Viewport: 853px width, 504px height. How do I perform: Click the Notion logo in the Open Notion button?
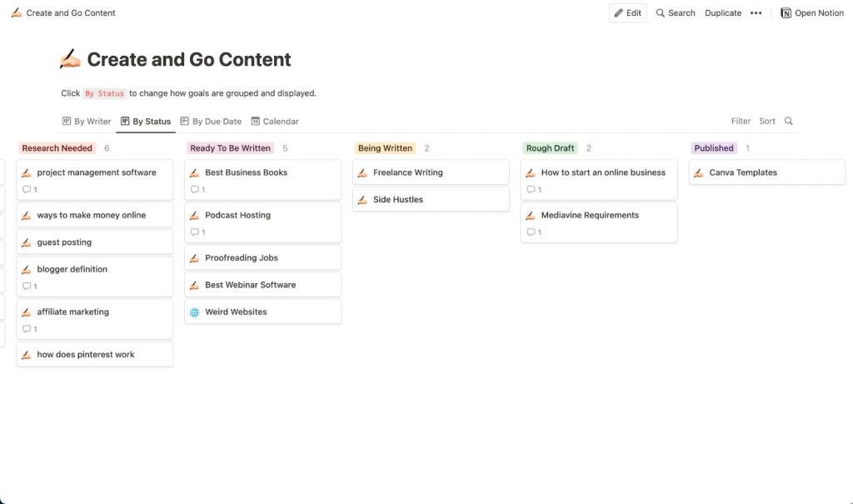784,12
